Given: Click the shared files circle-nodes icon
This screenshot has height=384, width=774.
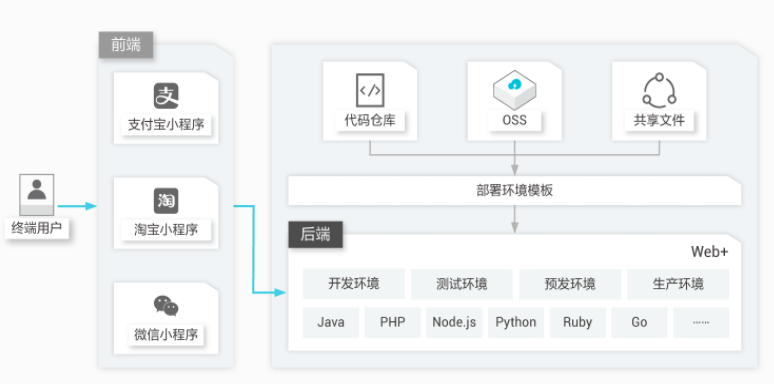Looking at the screenshot, I should pyautogui.click(x=659, y=90).
